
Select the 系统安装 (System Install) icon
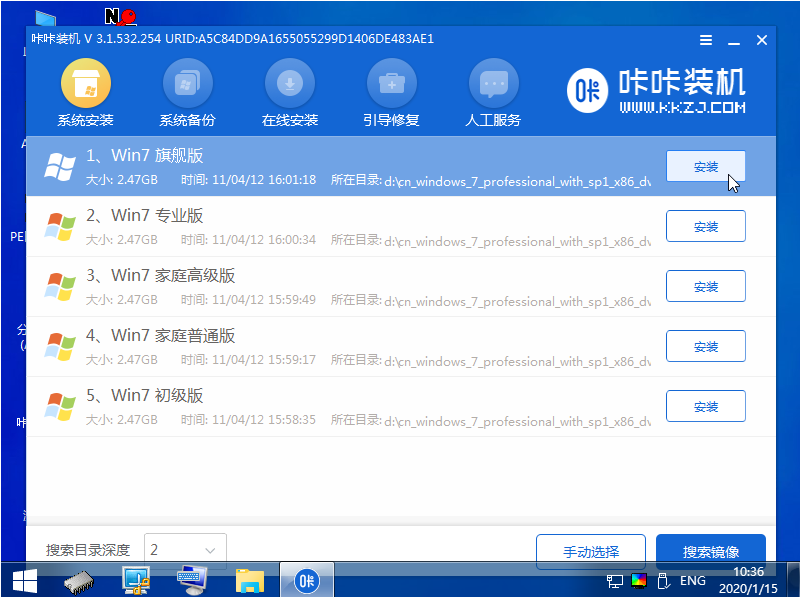click(85, 91)
